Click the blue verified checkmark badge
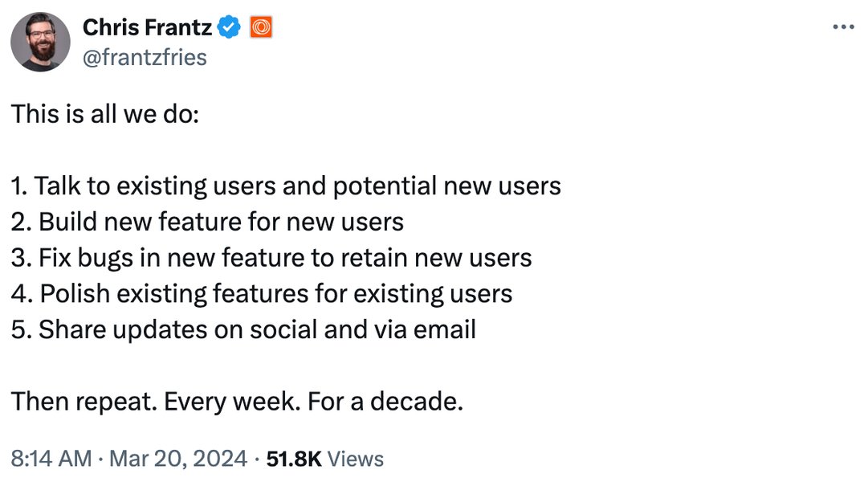This screenshot has width=868, height=482. tap(229, 27)
